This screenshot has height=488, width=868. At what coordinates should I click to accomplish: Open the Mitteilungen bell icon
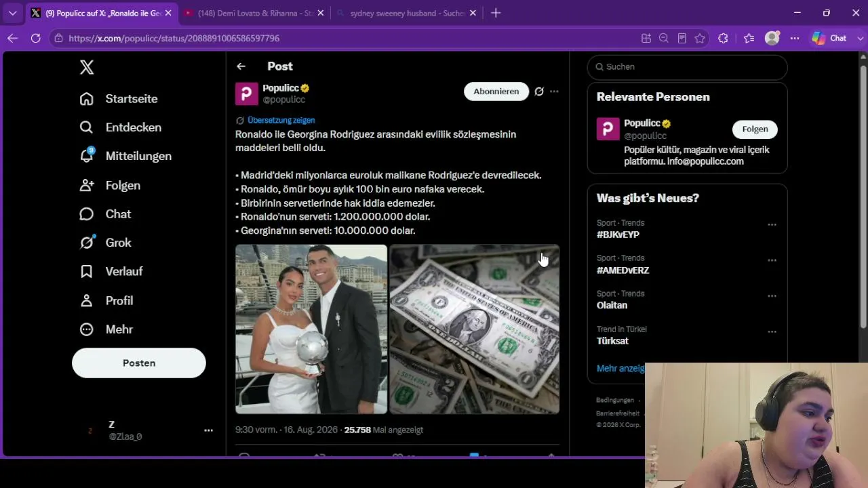pyautogui.click(x=87, y=156)
